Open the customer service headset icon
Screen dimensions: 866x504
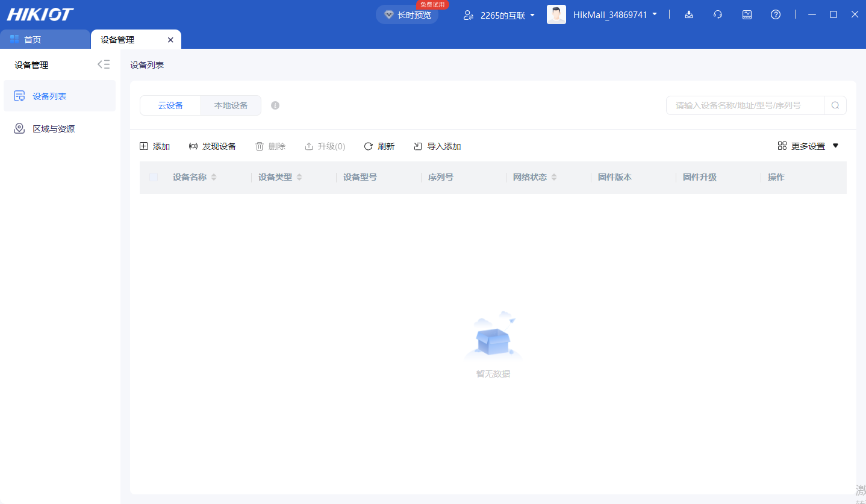click(x=717, y=14)
